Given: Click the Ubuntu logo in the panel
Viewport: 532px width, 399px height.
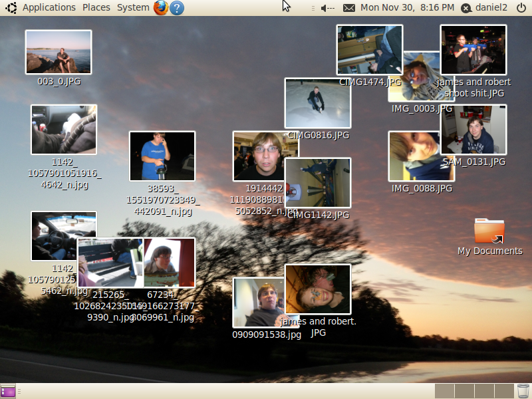Looking at the screenshot, I should pos(11,7).
